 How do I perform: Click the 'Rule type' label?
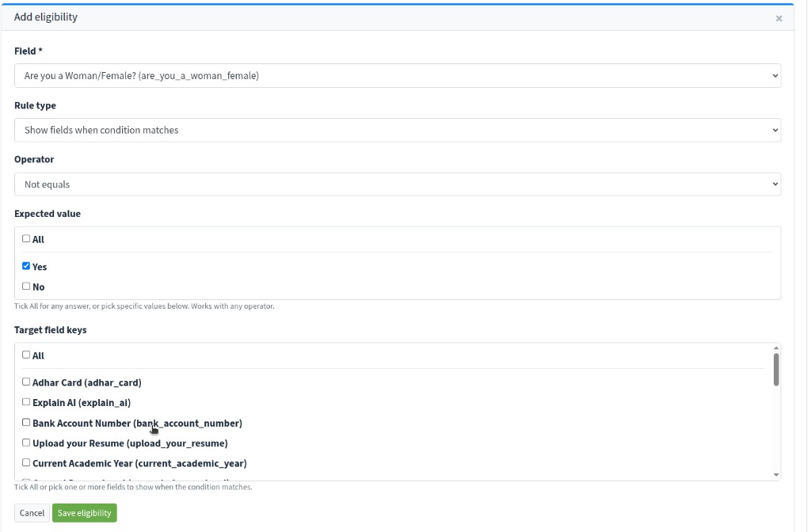(35, 105)
